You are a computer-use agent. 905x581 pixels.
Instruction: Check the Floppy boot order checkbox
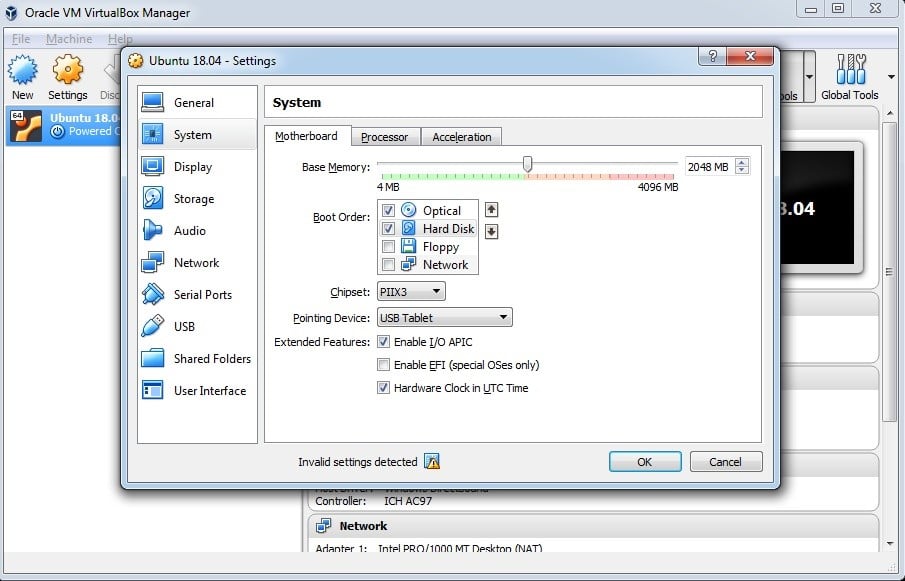[x=388, y=247]
